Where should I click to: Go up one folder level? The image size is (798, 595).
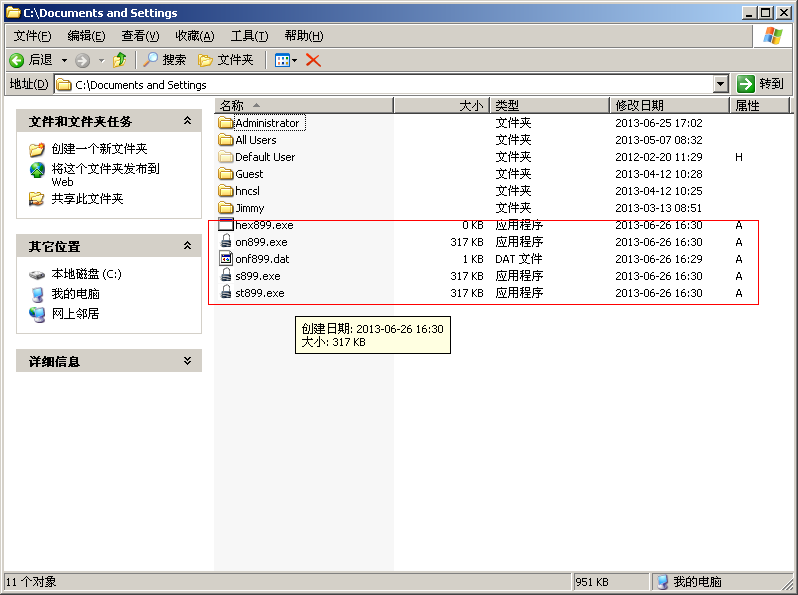point(120,60)
